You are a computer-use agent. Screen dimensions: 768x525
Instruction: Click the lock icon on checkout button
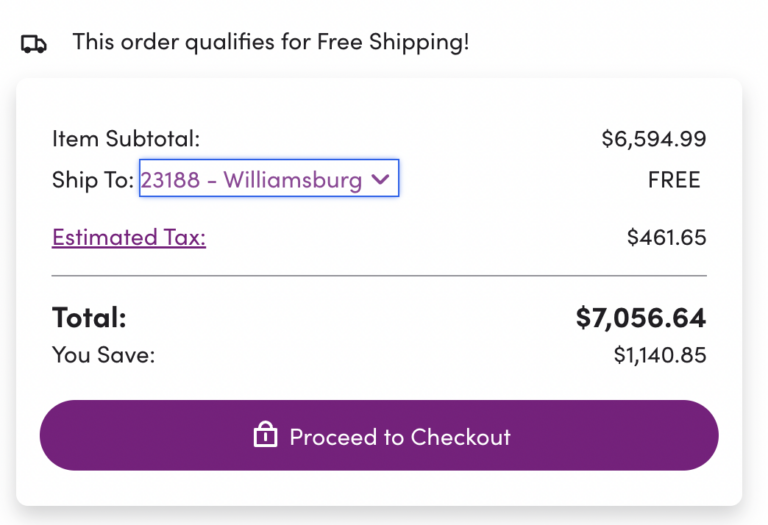tap(265, 436)
